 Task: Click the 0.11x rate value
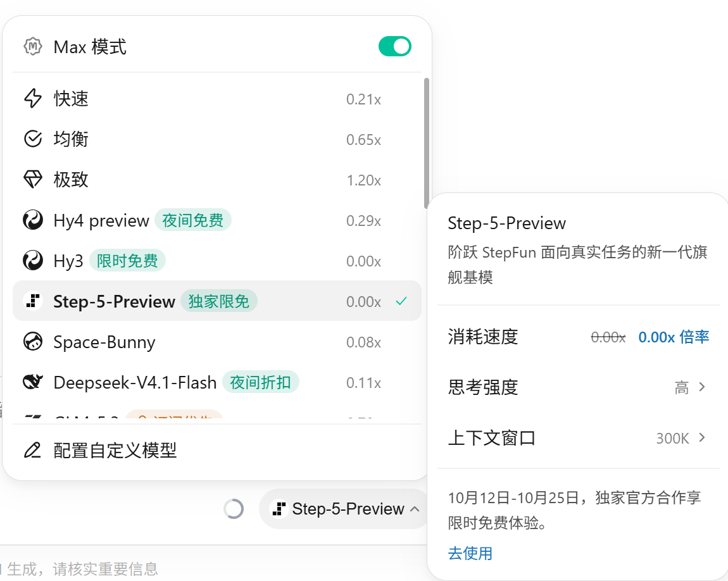click(363, 383)
